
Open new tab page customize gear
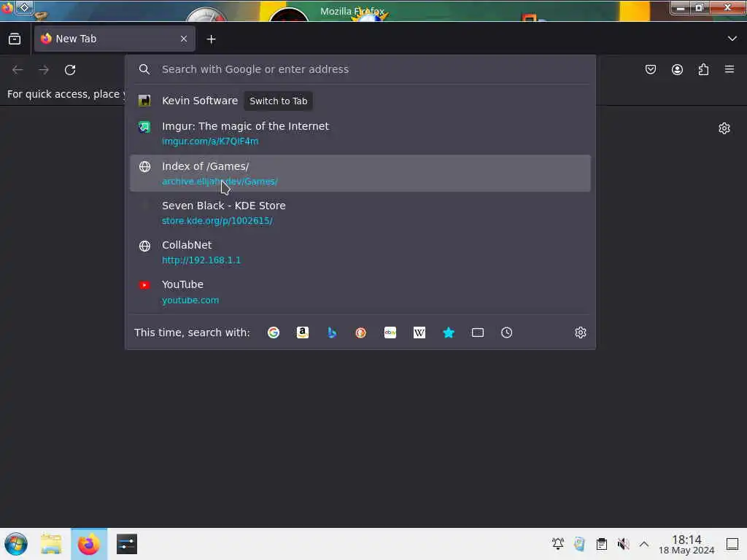coord(724,128)
